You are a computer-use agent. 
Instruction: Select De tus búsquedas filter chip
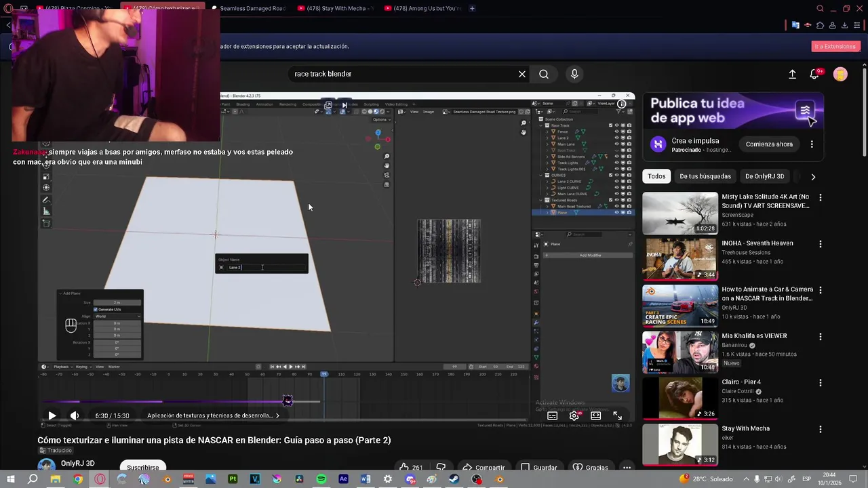tap(705, 176)
